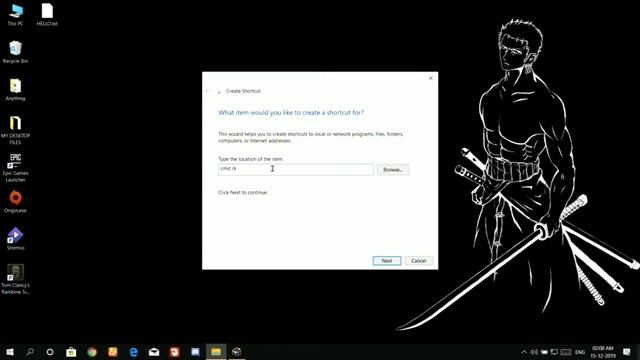Select Epic Games Launcher shortcut
This screenshot has height=360, width=640.
[15, 167]
